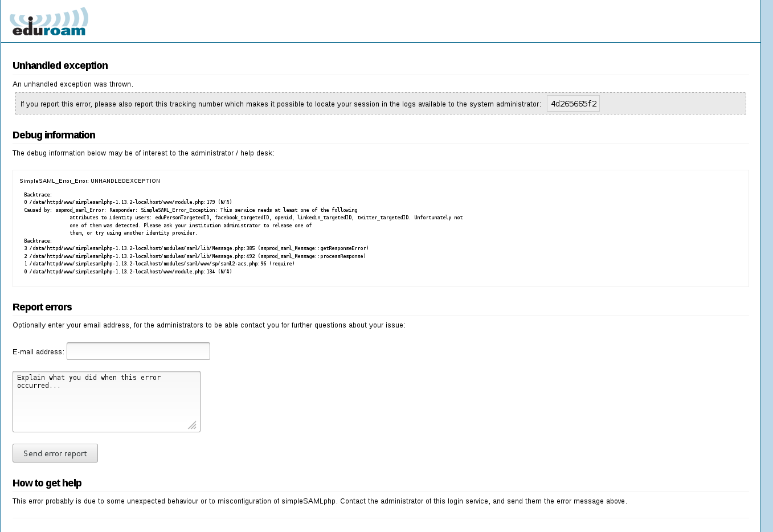Focus the E-mail address input field
This screenshot has width=773, height=532.
[138, 351]
